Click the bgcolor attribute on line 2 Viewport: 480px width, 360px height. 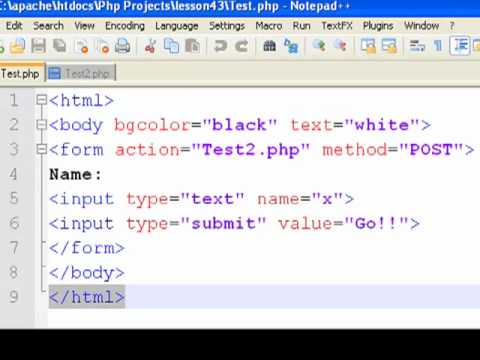pyautogui.click(x=153, y=126)
